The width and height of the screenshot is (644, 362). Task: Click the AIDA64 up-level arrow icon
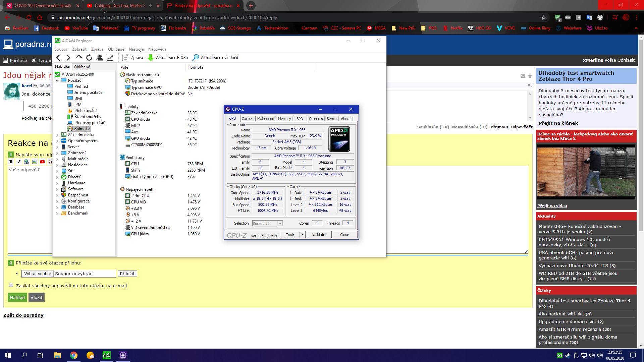coord(78,57)
